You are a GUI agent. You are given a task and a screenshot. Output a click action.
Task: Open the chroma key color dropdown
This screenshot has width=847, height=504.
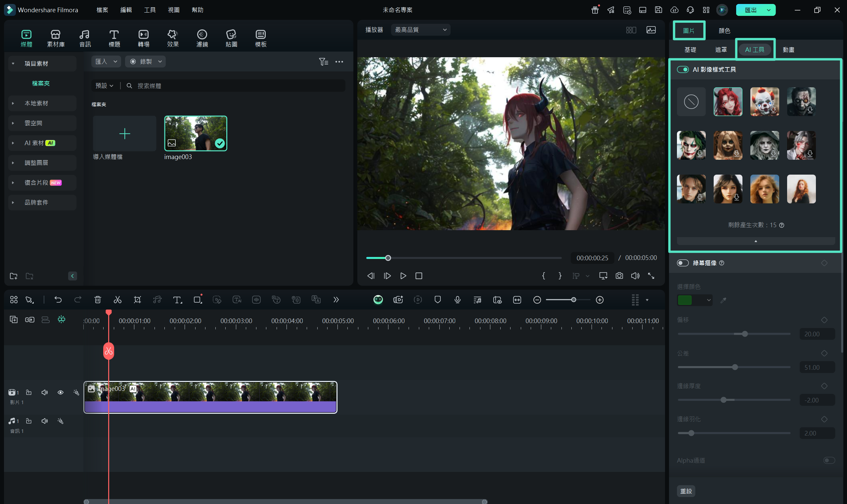pyautogui.click(x=708, y=300)
